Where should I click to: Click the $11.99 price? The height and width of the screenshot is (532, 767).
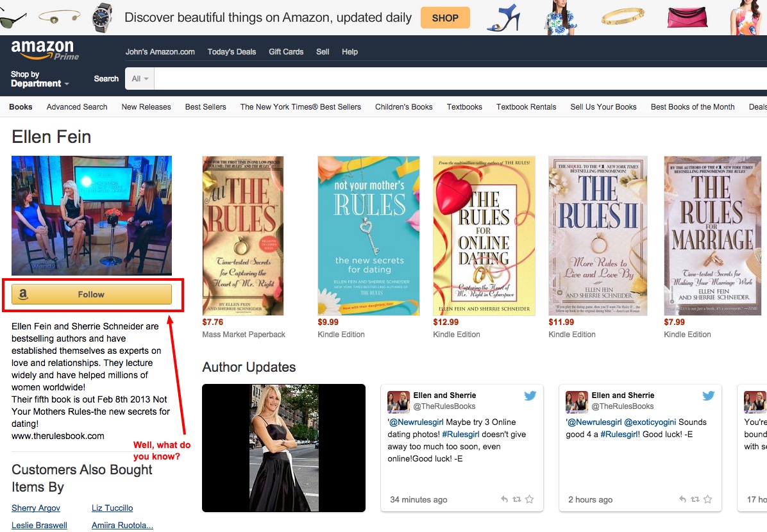pyautogui.click(x=562, y=322)
